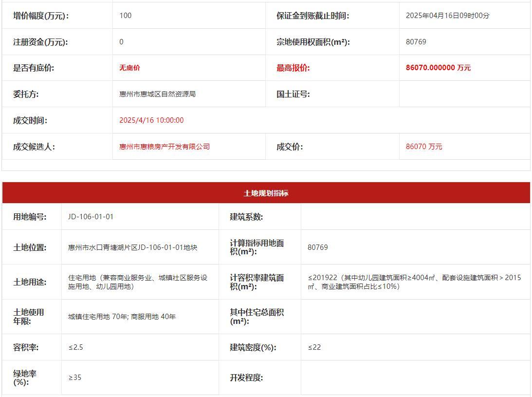Click the 成交时间 label

point(30,120)
